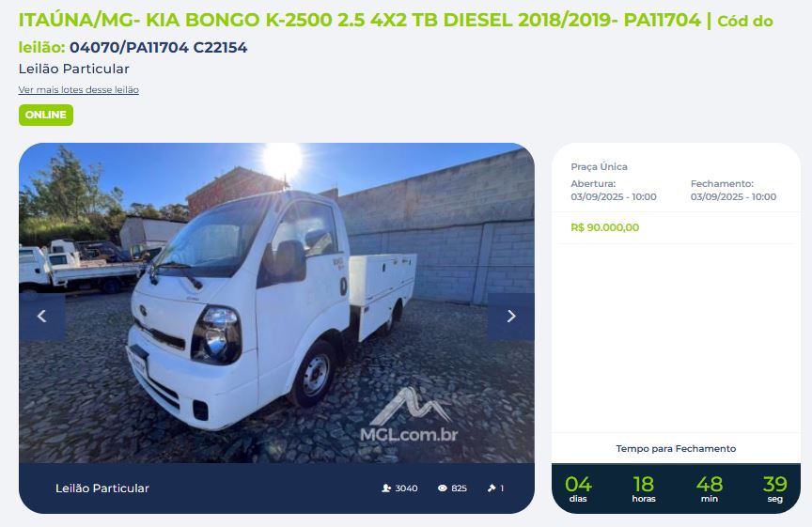Show the next vehicle photo arrow
Image resolution: width=812 pixels, height=527 pixels.
pyautogui.click(x=511, y=317)
